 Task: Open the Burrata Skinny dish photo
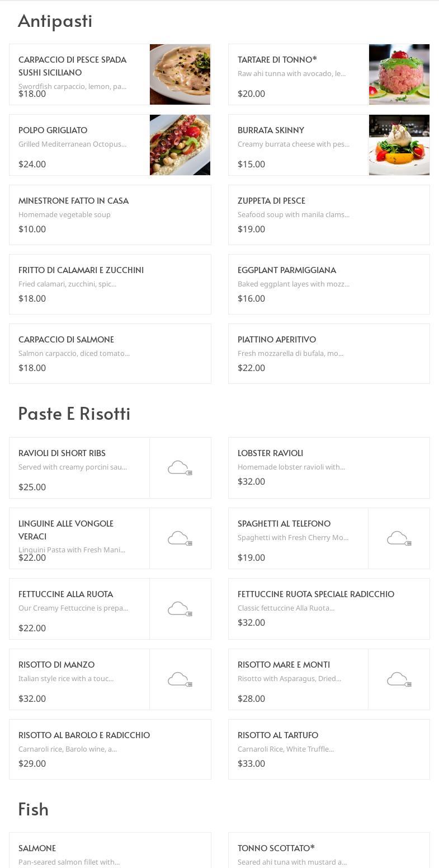coord(399,145)
